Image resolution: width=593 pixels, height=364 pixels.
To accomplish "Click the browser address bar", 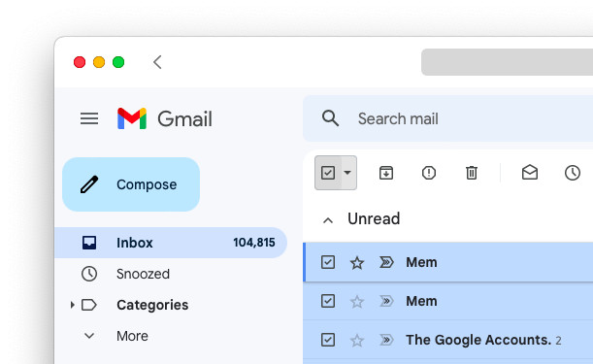I will [508, 62].
